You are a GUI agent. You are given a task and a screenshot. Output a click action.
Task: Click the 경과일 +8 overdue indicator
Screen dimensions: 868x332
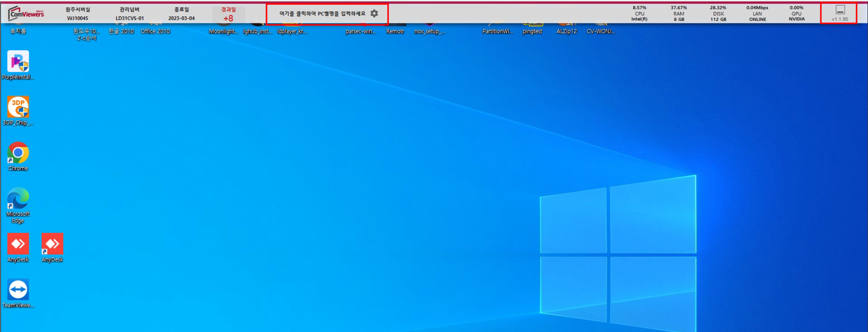[228, 14]
